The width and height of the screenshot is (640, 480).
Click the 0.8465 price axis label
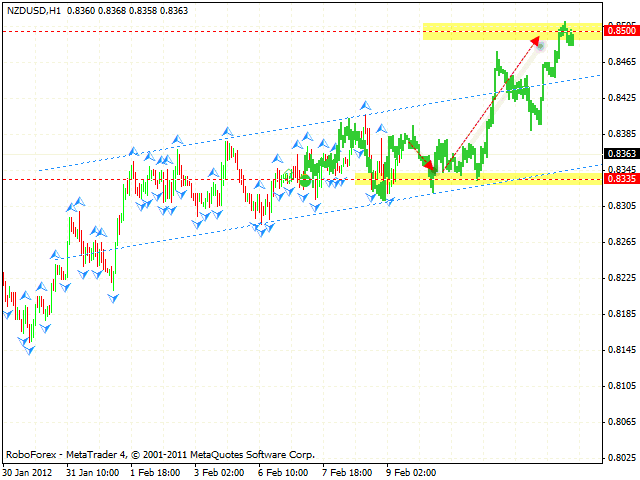[622, 62]
